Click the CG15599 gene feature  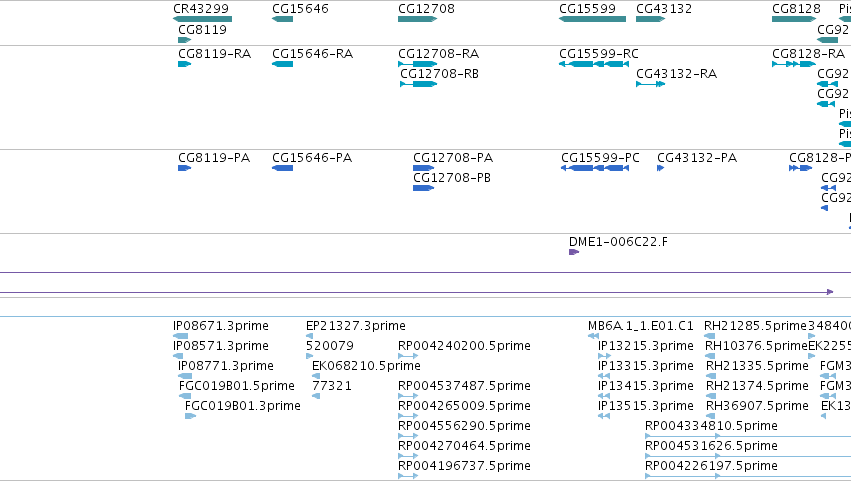[592, 19]
